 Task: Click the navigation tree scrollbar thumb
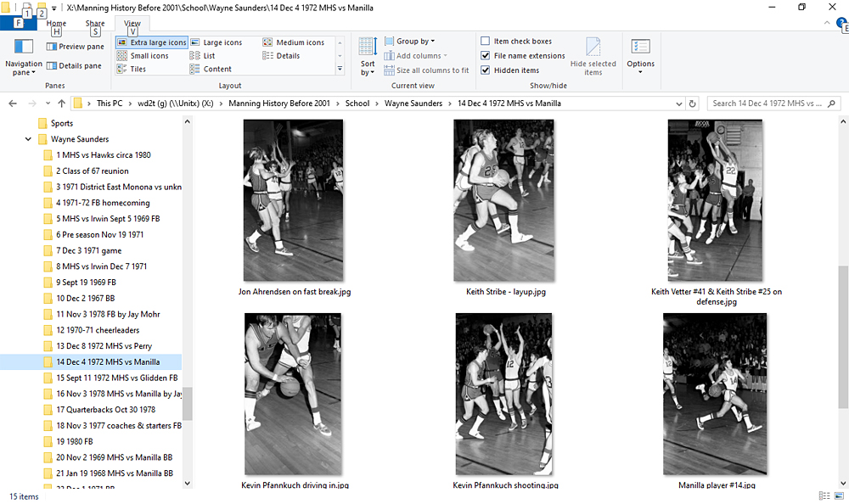click(188, 403)
